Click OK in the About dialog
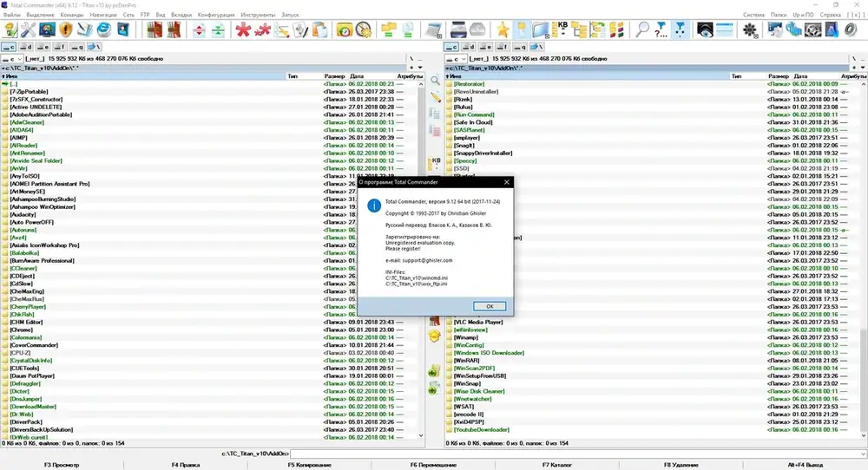The image size is (868, 470). [490, 306]
